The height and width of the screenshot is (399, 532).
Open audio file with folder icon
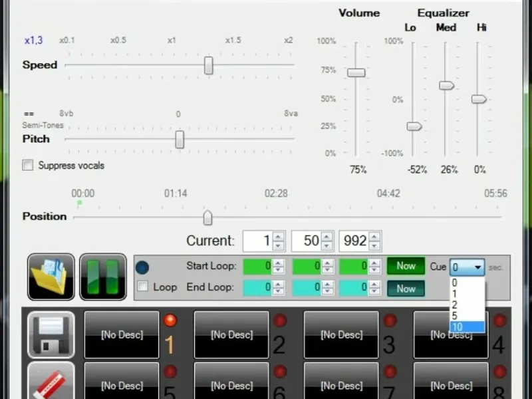pos(51,277)
